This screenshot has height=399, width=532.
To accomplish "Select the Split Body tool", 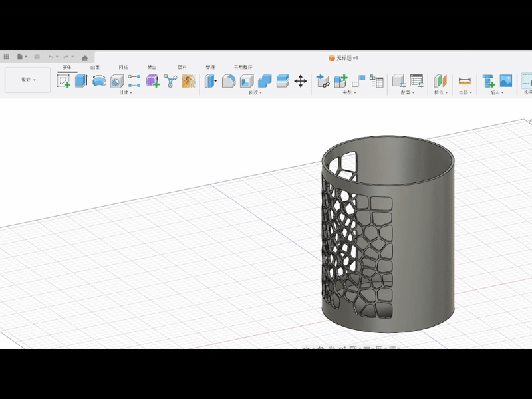I will pos(283,81).
